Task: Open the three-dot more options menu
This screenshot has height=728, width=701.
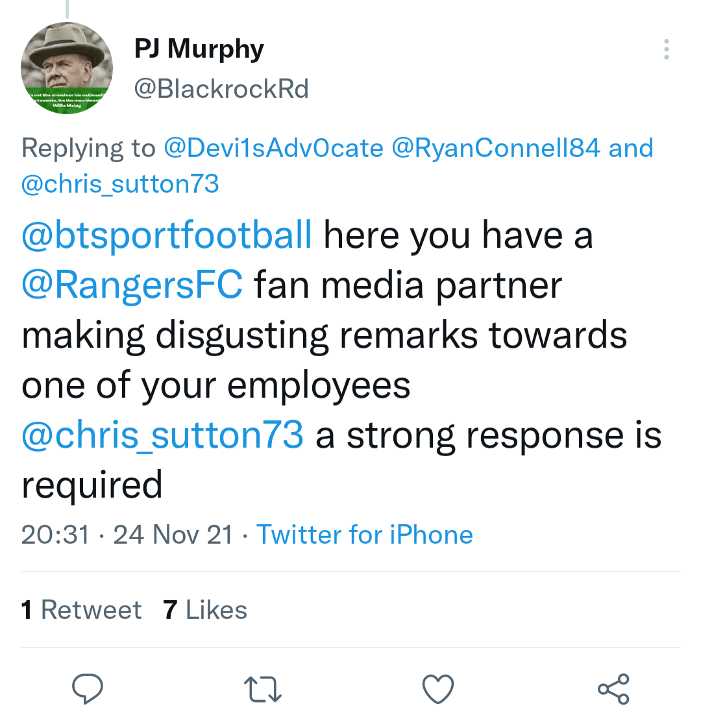Action: pyautogui.click(x=666, y=50)
